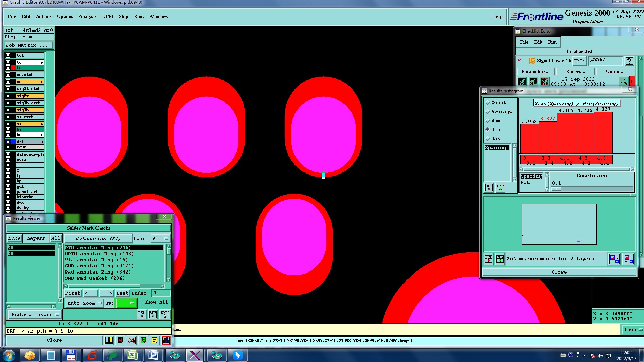Select the Average radio option
644x362 pixels.
488,112
